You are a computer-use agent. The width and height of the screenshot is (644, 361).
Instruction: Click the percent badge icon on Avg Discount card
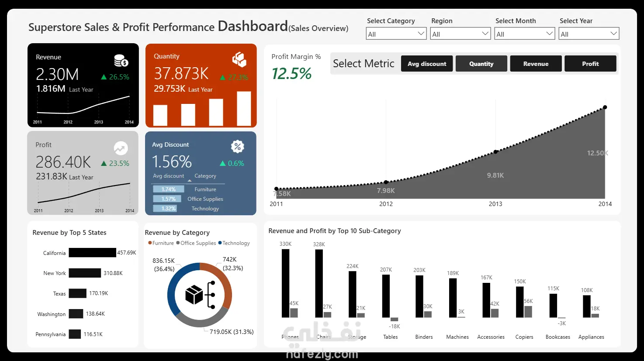pyautogui.click(x=237, y=147)
